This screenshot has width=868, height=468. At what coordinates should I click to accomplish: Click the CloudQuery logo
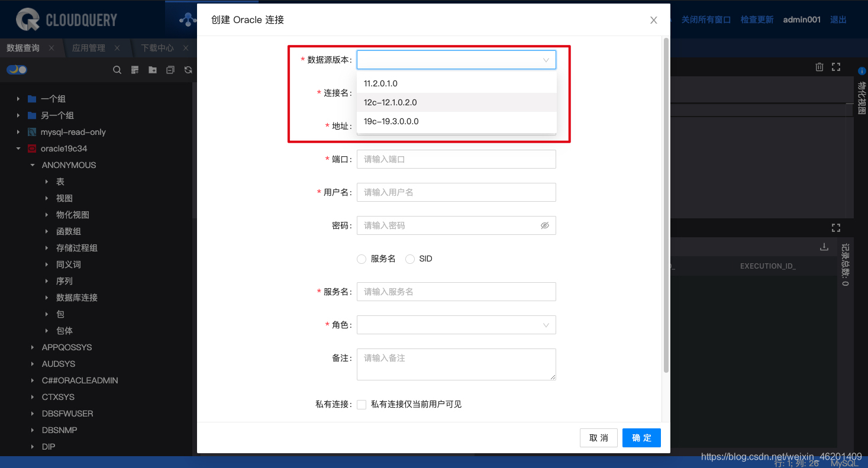[x=66, y=20]
